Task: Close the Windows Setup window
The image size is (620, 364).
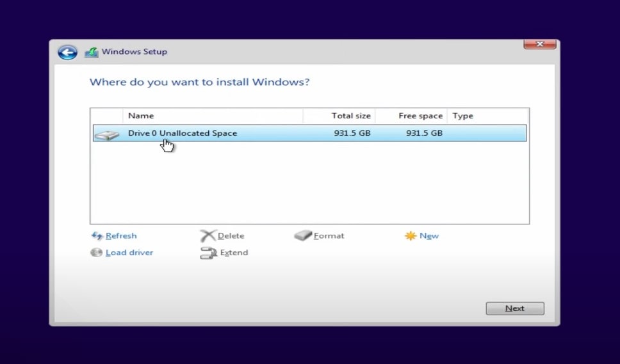Action: [x=539, y=44]
